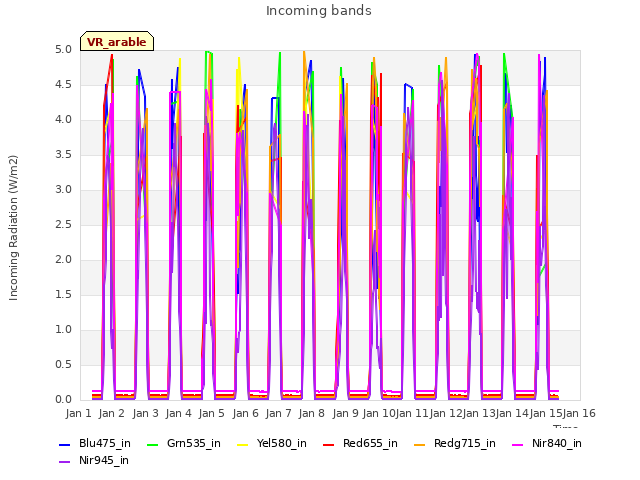
Task: Click the 1.5 y-axis tick value
Action: [63, 295]
